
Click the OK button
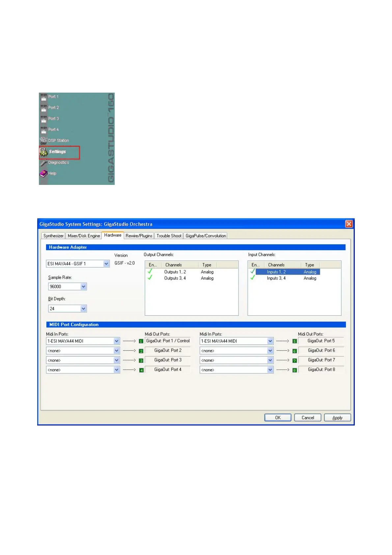[278, 418]
